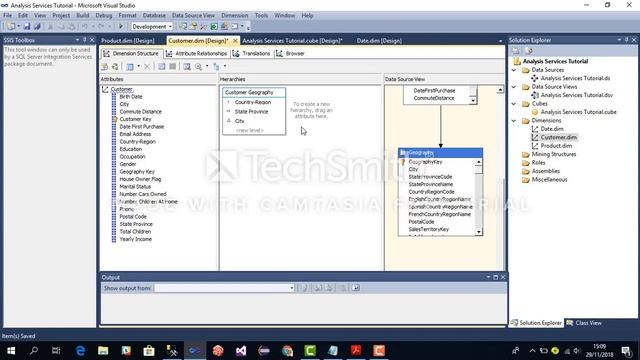This screenshot has height=360, width=640.
Task: Click the Find Table icon in dimension toolbar
Action: click(x=187, y=66)
